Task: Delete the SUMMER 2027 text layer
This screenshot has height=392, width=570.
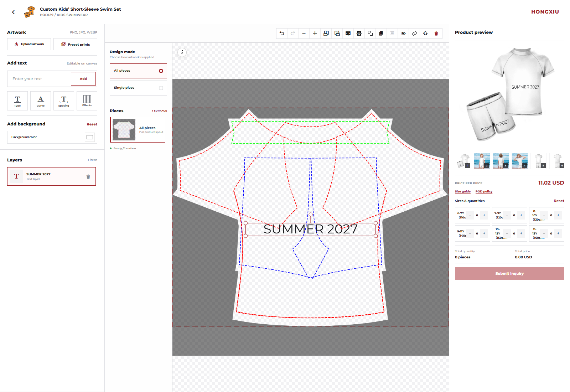Action: pos(88,177)
